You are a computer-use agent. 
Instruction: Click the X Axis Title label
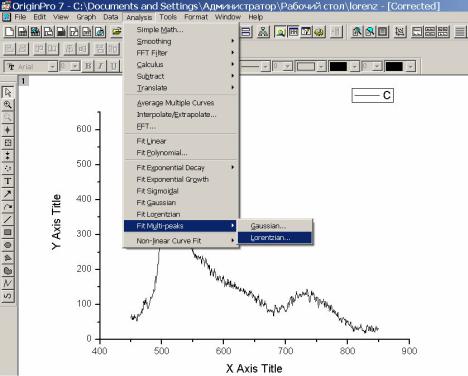pyautogui.click(x=254, y=369)
